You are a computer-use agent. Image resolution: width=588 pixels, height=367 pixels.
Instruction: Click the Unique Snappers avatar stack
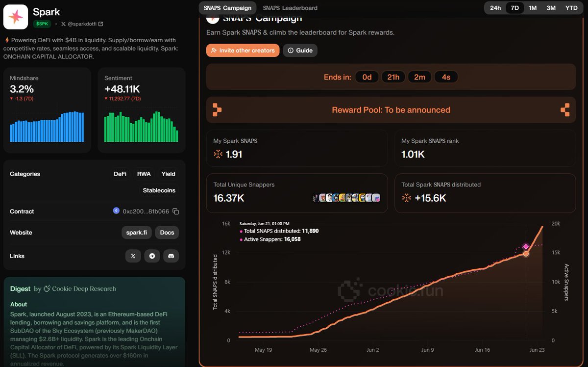click(x=346, y=198)
